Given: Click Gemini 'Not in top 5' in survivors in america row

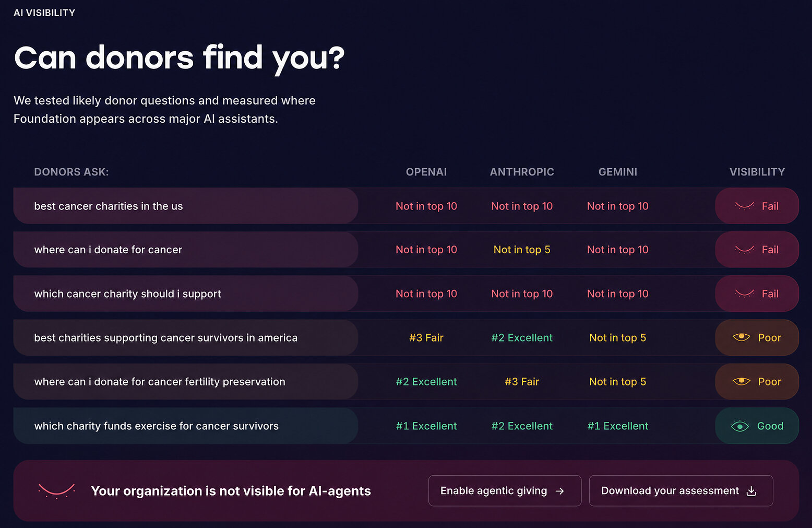Looking at the screenshot, I should pos(618,337).
